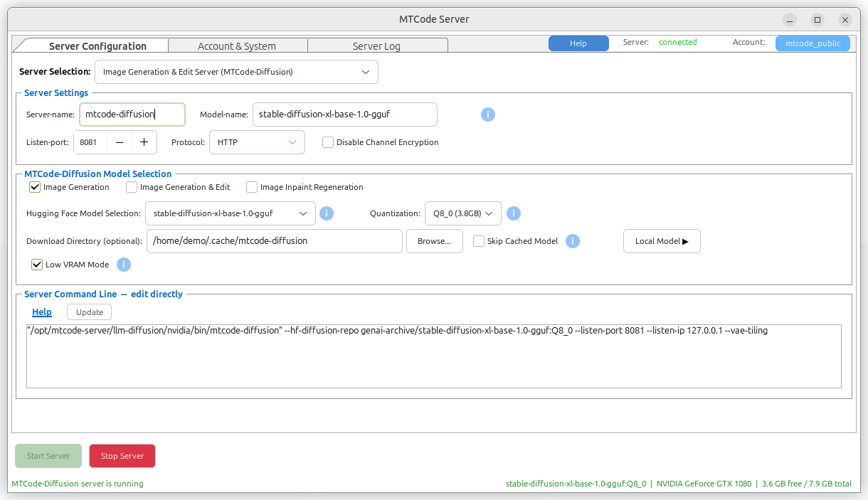This screenshot has width=868, height=500.
Task: Click the mtcode_public account button
Action: [x=813, y=43]
